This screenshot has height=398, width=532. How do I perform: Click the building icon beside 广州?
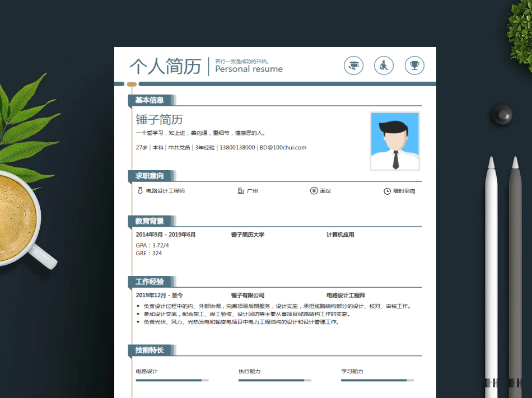241,191
